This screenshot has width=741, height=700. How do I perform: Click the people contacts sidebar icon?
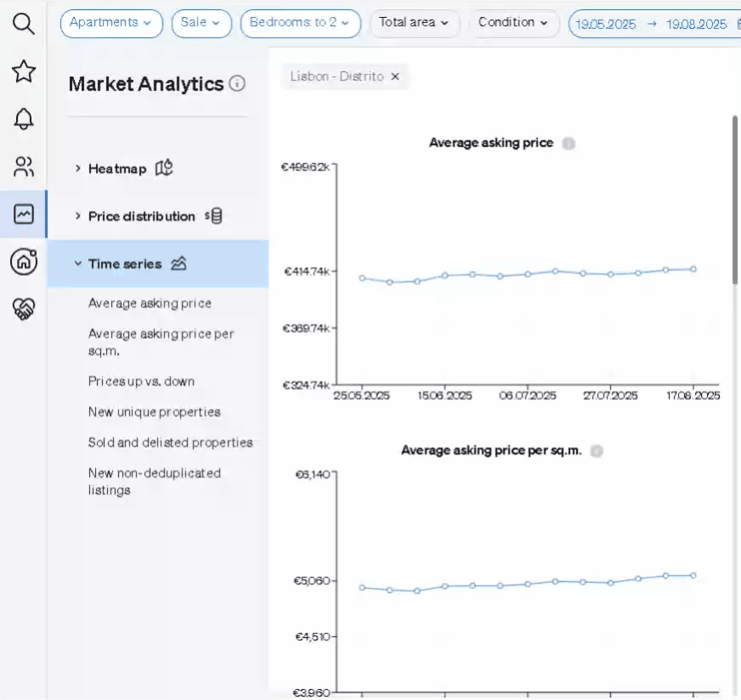click(x=24, y=167)
